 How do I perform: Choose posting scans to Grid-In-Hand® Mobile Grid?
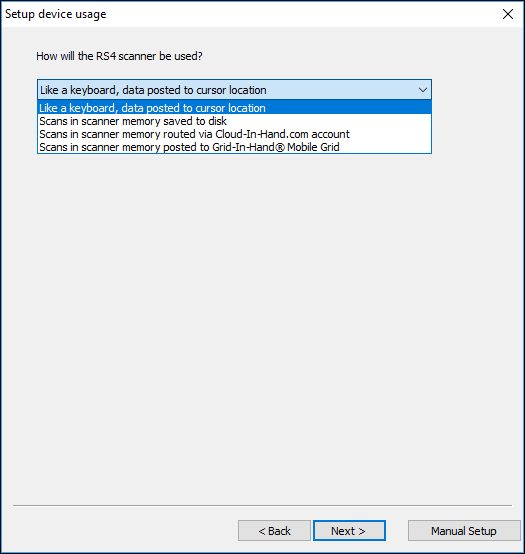[234, 147]
